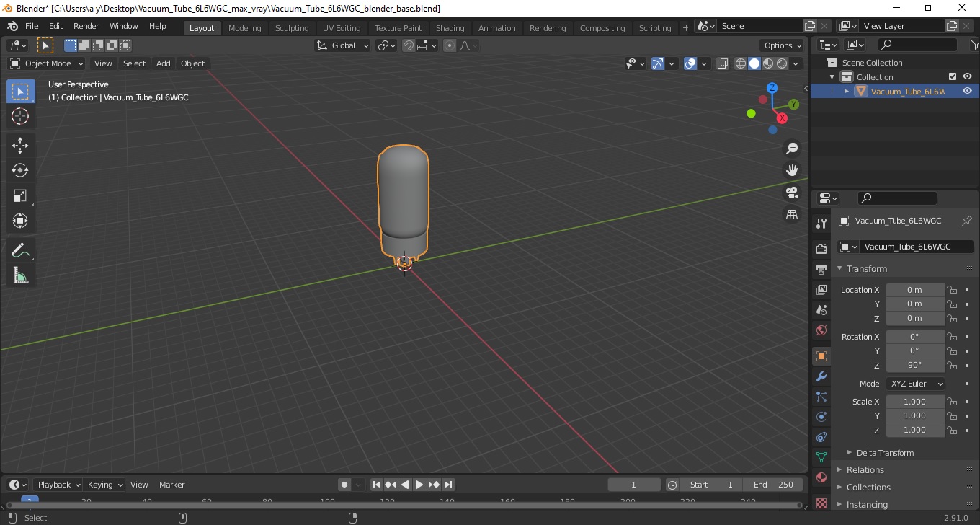The width and height of the screenshot is (980, 525).
Task: Select the Annotate pencil tool
Action: pos(20,250)
